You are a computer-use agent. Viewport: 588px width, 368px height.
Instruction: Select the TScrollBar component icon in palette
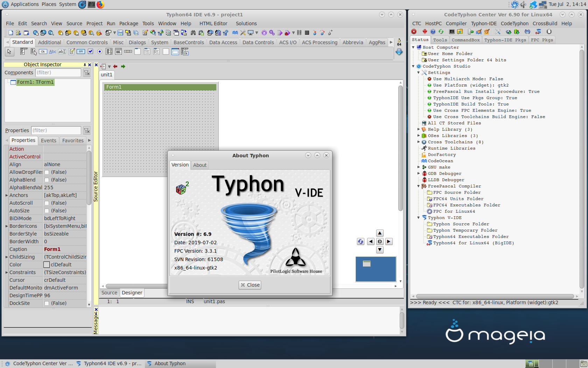click(x=128, y=52)
